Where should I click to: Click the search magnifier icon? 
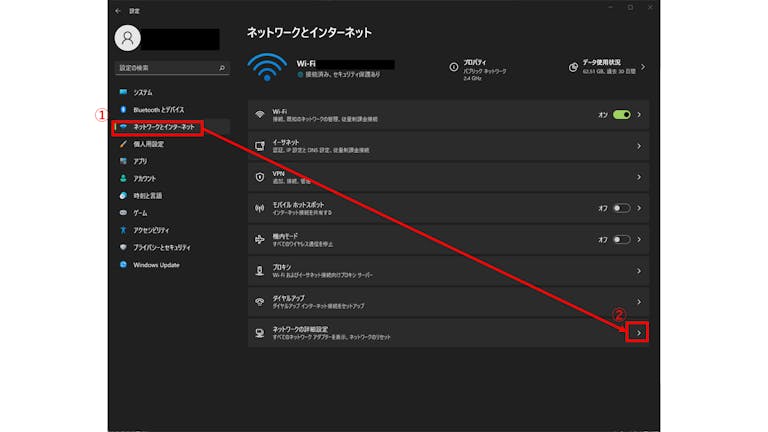pos(222,68)
